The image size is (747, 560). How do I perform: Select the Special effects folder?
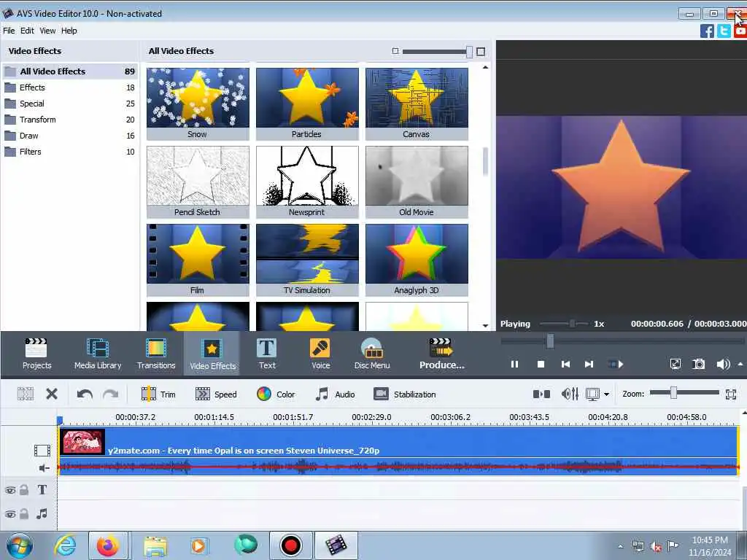[70, 104]
